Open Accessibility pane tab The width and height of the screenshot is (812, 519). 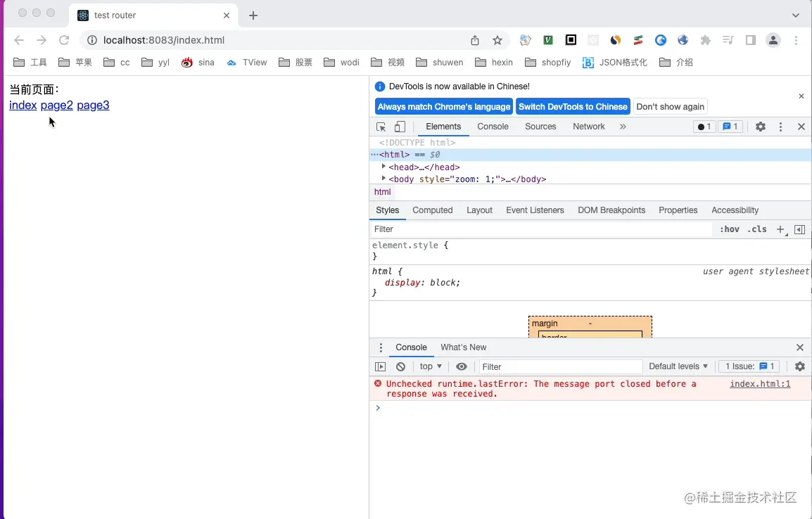click(735, 210)
